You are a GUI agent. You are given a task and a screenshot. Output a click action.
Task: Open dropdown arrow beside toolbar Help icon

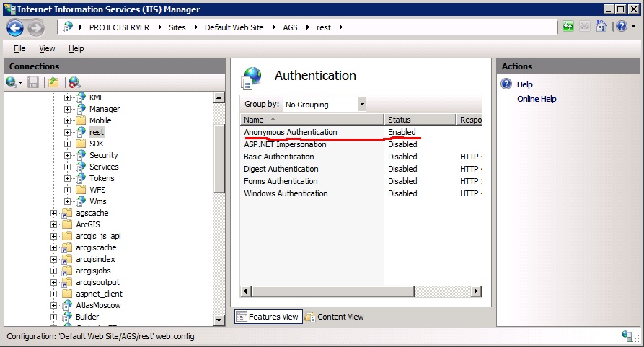(633, 26)
